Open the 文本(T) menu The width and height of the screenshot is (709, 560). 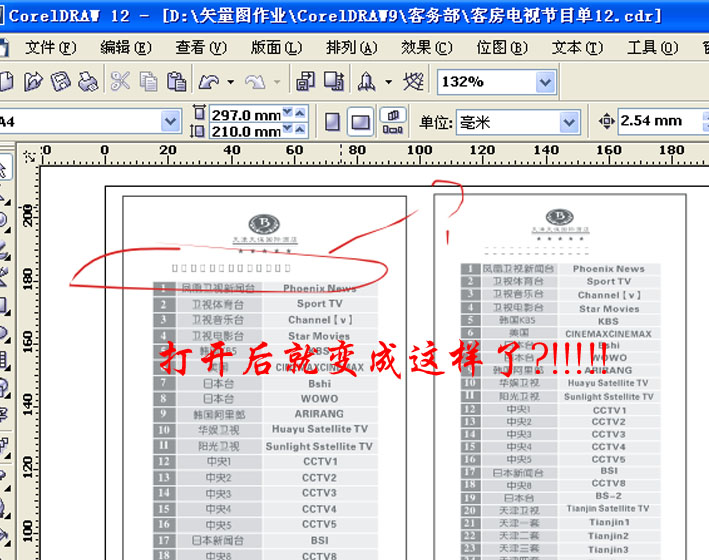[x=577, y=47]
